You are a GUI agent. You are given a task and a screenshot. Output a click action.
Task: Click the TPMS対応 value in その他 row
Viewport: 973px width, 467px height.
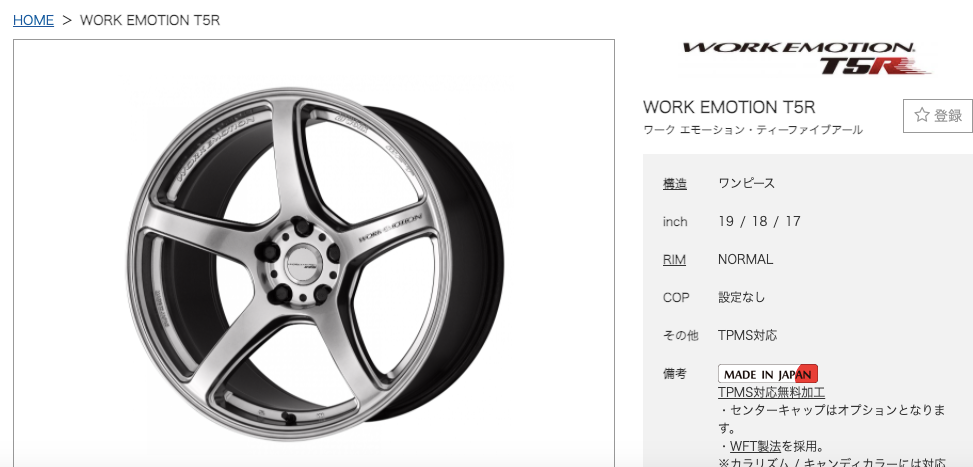[x=747, y=336]
